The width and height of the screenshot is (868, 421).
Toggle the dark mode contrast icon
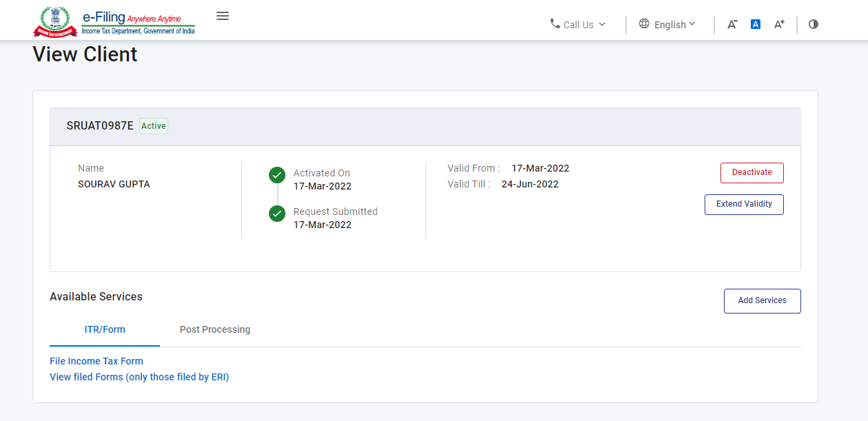813,24
